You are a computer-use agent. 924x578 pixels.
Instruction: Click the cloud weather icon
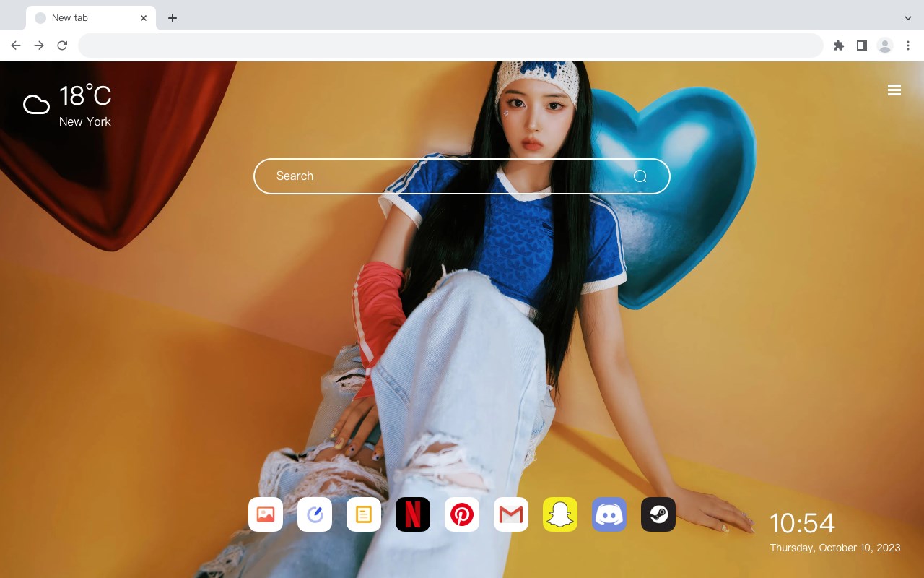tap(36, 105)
